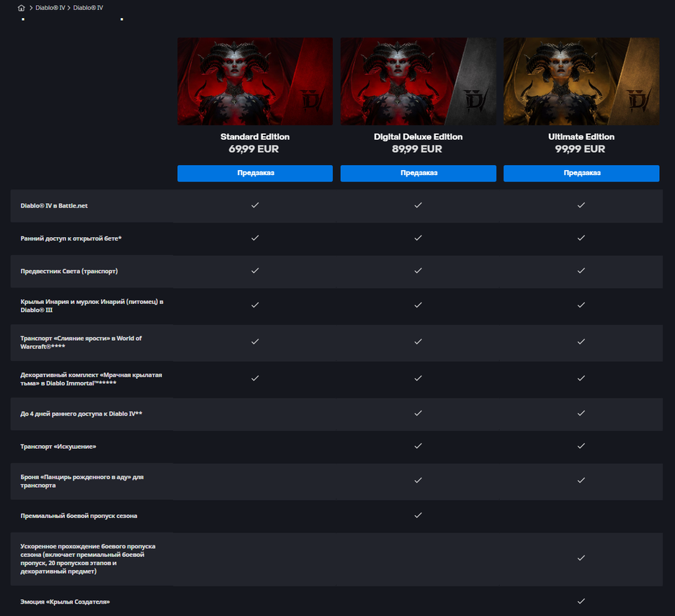Click row 'Ускоренное прохождение боевого пропуска сезона'
The image size is (675, 616).
coord(336,559)
